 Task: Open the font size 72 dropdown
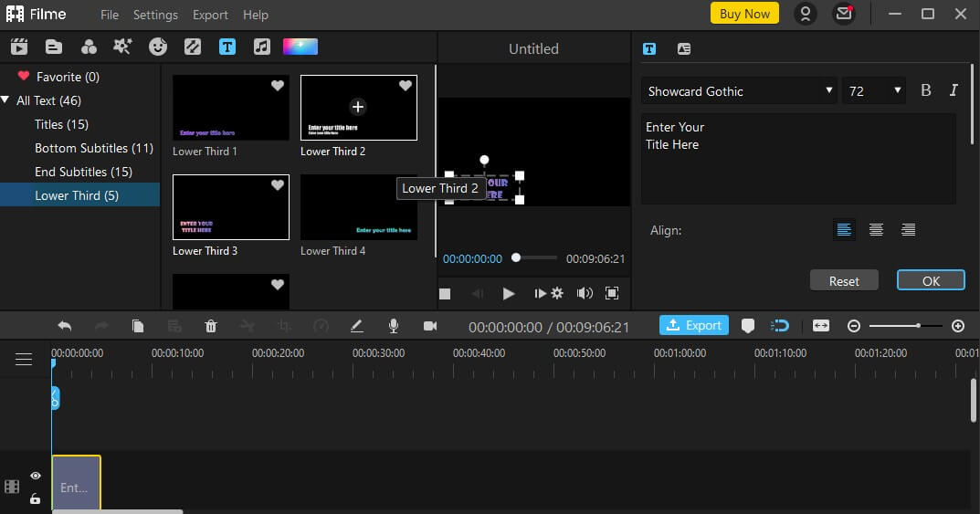[x=874, y=91]
